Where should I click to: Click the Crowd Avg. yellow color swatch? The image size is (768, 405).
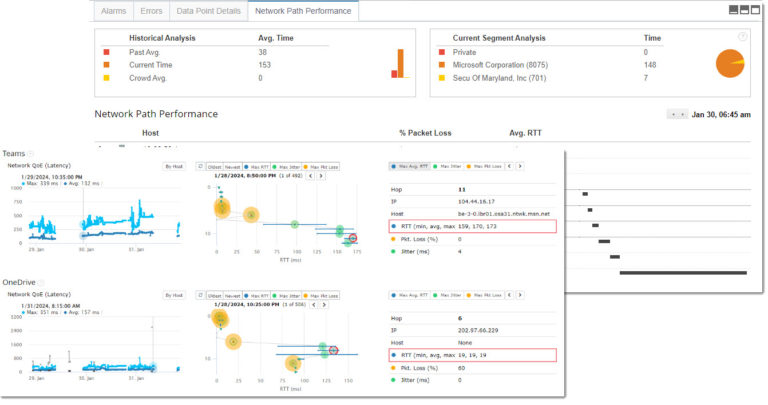pyautogui.click(x=106, y=78)
